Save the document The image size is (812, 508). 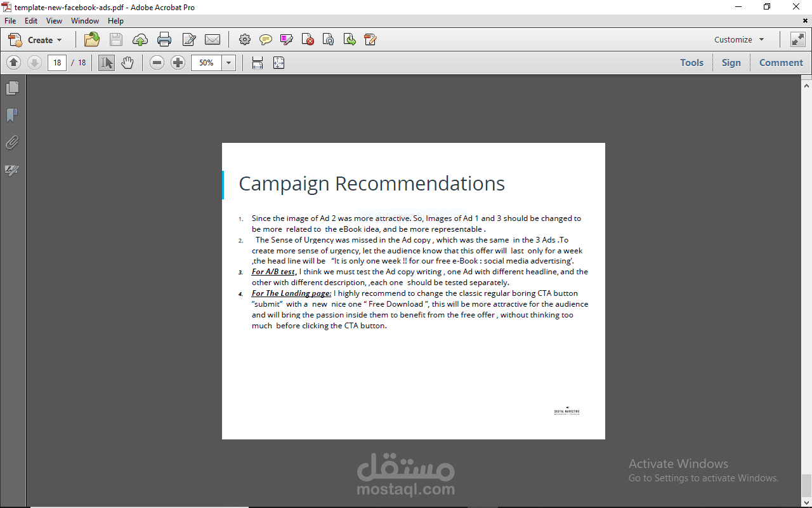click(115, 39)
